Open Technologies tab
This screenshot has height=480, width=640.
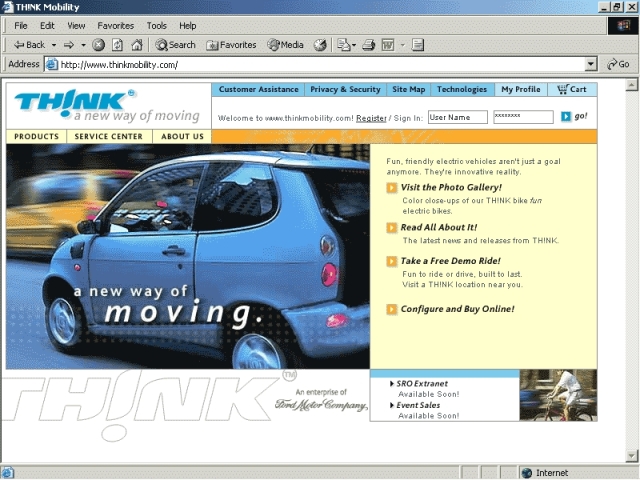click(462, 89)
